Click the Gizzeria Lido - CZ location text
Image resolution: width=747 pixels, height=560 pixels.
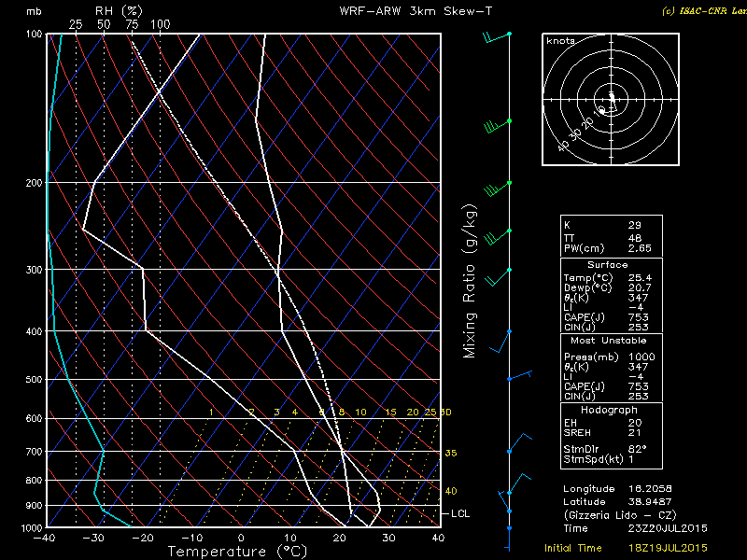pyautogui.click(x=620, y=515)
